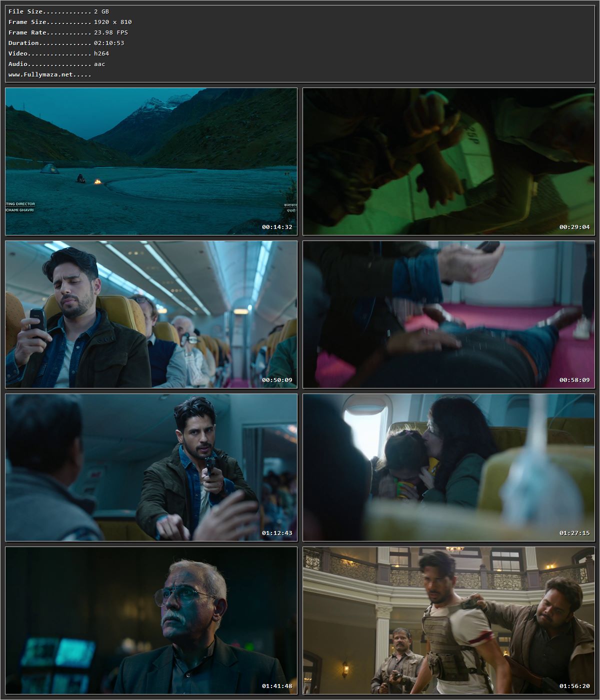Image resolution: width=600 pixels, height=700 pixels.
Task: Open the thumbnail timestamped 01:12:43
Action: tap(151, 467)
